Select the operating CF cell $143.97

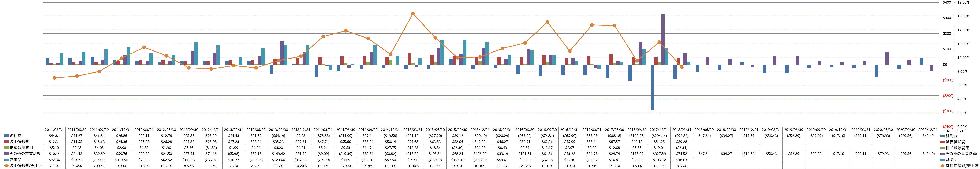click(x=189, y=160)
